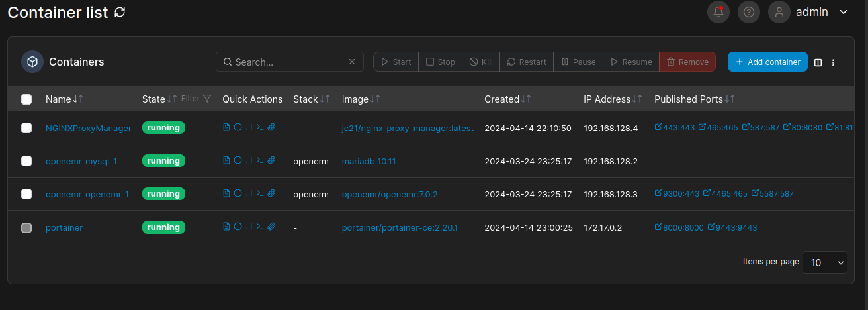Open inspect info icon for openemr-mysql-1
This screenshot has height=310, width=868.
point(238,160)
